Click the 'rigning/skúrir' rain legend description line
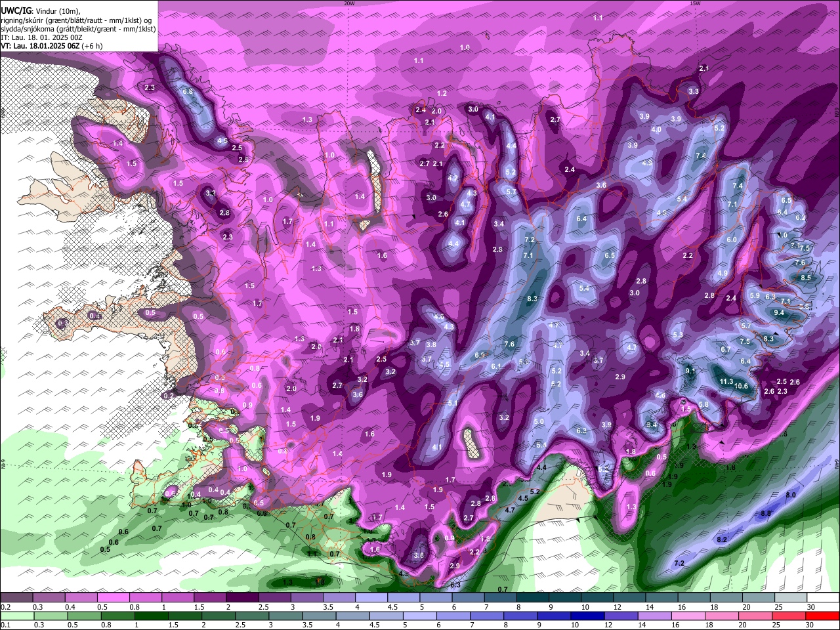840x630 pixels. click(76, 20)
